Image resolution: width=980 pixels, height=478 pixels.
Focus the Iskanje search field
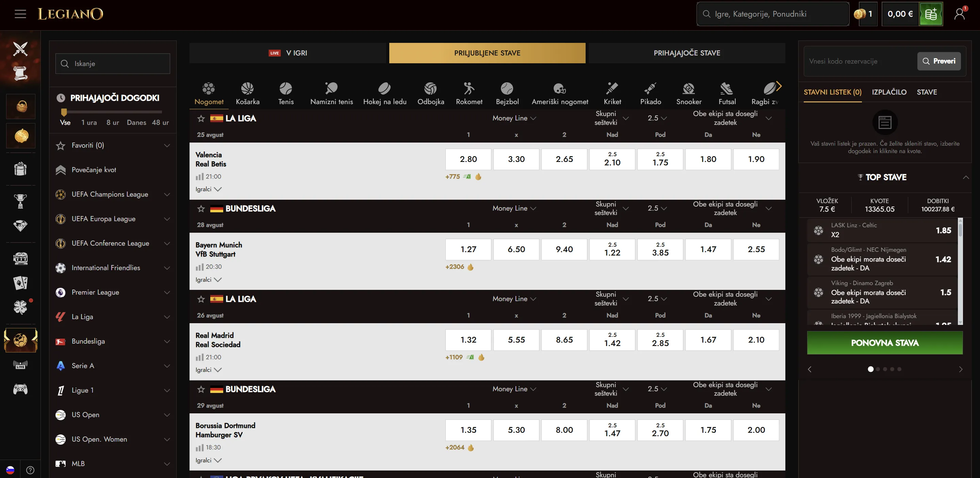pos(113,64)
